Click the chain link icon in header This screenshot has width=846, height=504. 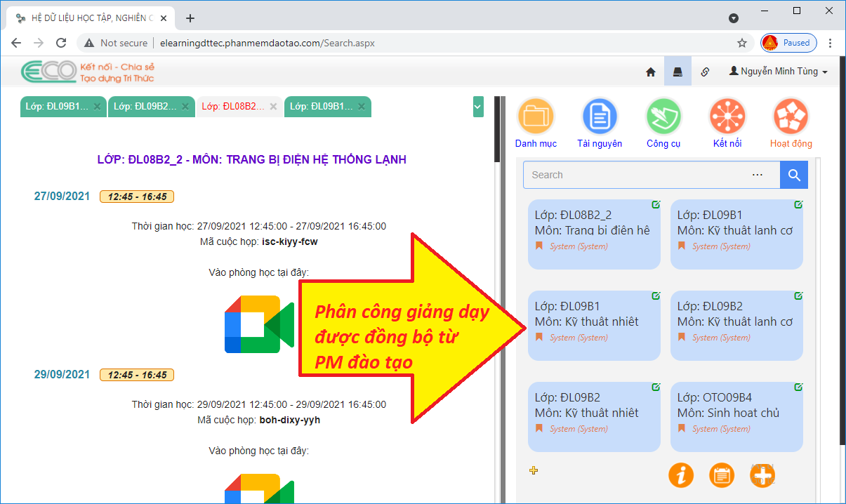tap(705, 72)
